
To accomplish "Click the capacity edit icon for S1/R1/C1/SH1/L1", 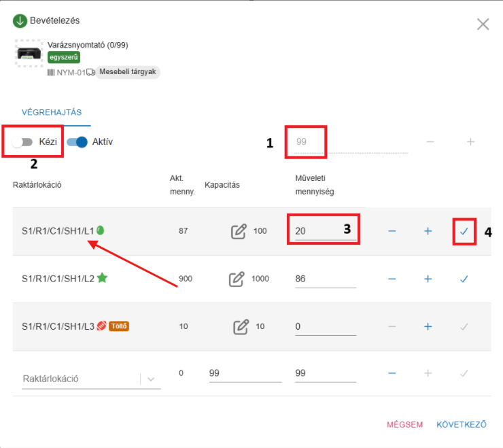I will point(238,231).
